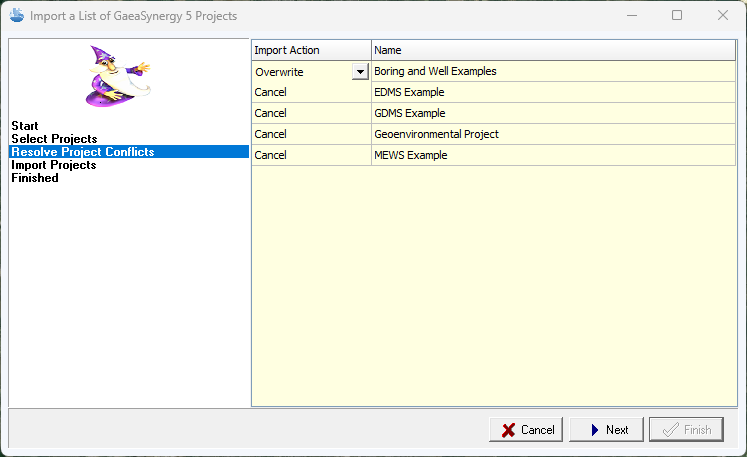
Task: Select the Resolve Project Conflicts step
Action: point(129,152)
